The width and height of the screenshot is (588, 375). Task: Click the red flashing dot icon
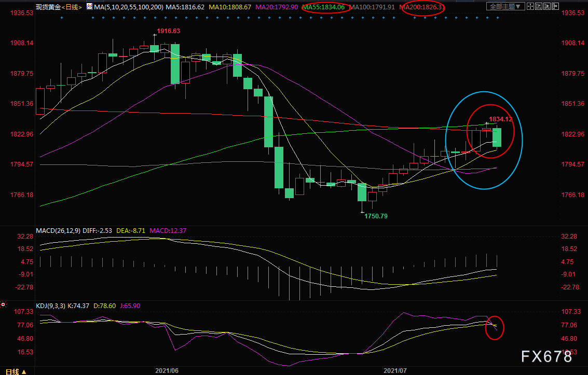[3, 304]
